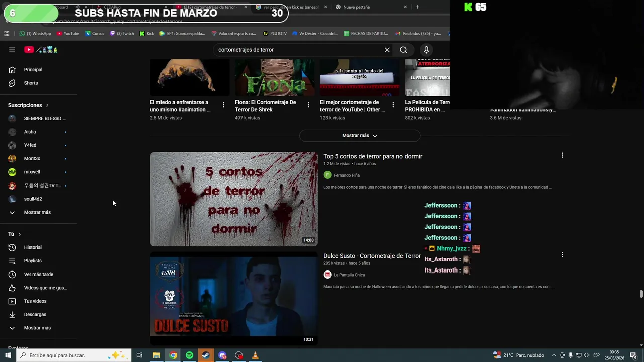The height and width of the screenshot is (362, 644).
Task: Open the Fiona Shrek short thumbnail
Action: click(x=275, y=77)
